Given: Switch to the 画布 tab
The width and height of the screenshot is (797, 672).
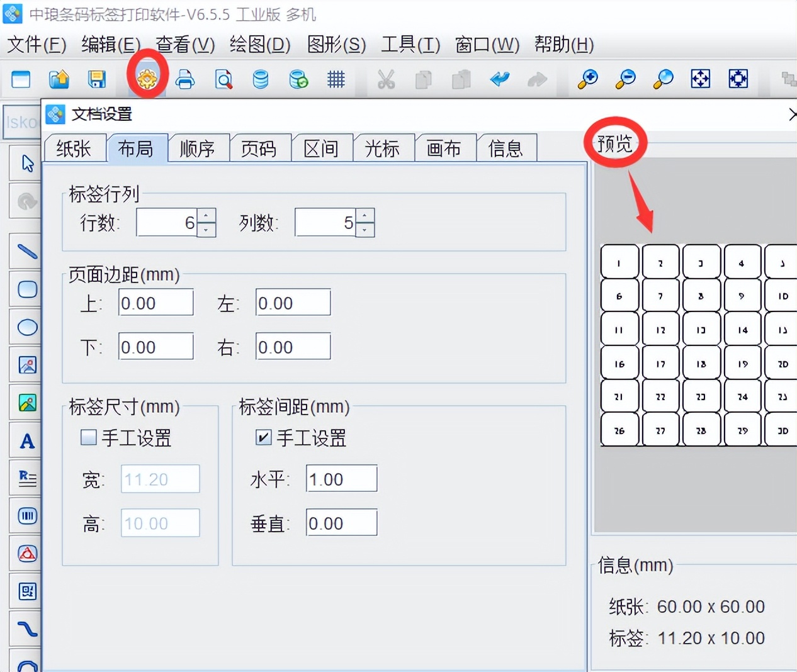Looking at the screenshot, I should 445,148.
